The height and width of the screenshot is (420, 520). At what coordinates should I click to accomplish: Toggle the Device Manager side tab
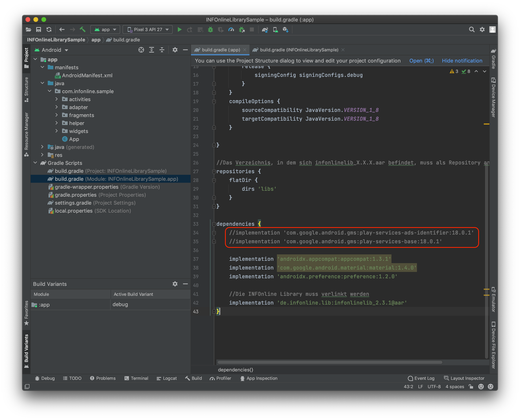[x=493, y=97]
